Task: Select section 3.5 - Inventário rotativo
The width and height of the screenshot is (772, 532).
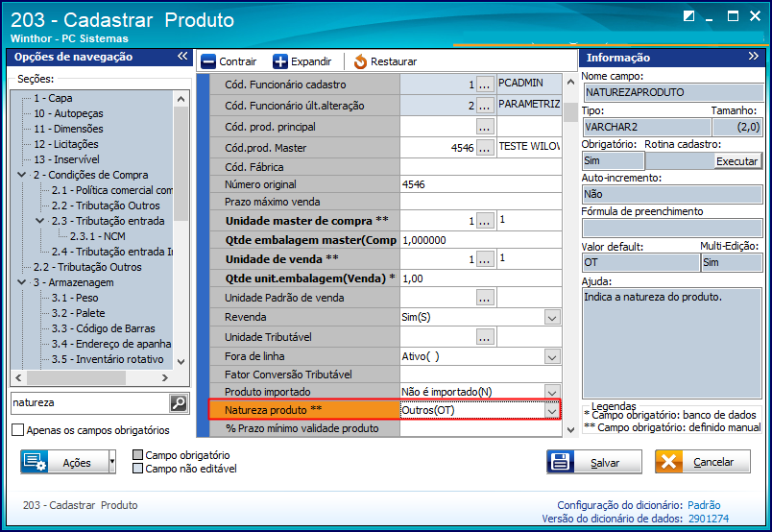Action: tap(108, 359)
